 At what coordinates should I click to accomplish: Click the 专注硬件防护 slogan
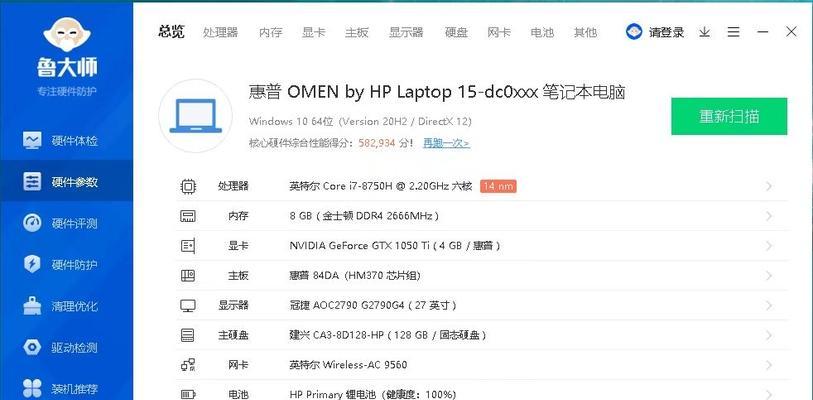[x=67, y=92]
